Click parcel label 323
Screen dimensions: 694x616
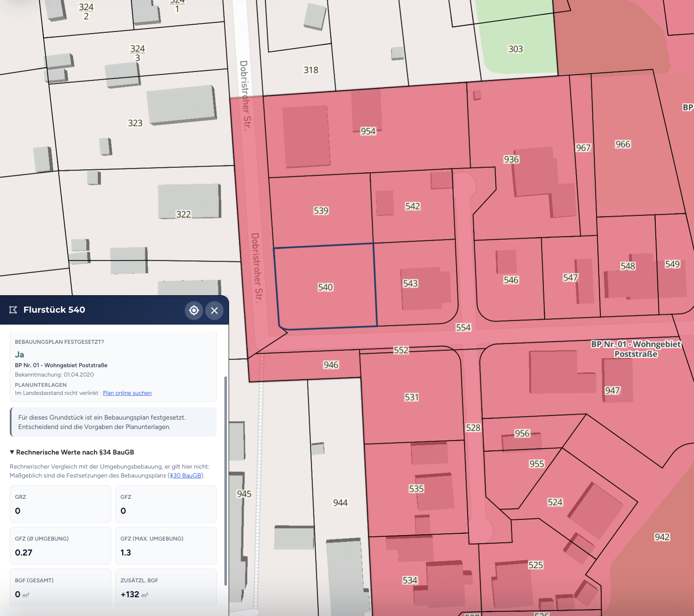click(135, 123)
